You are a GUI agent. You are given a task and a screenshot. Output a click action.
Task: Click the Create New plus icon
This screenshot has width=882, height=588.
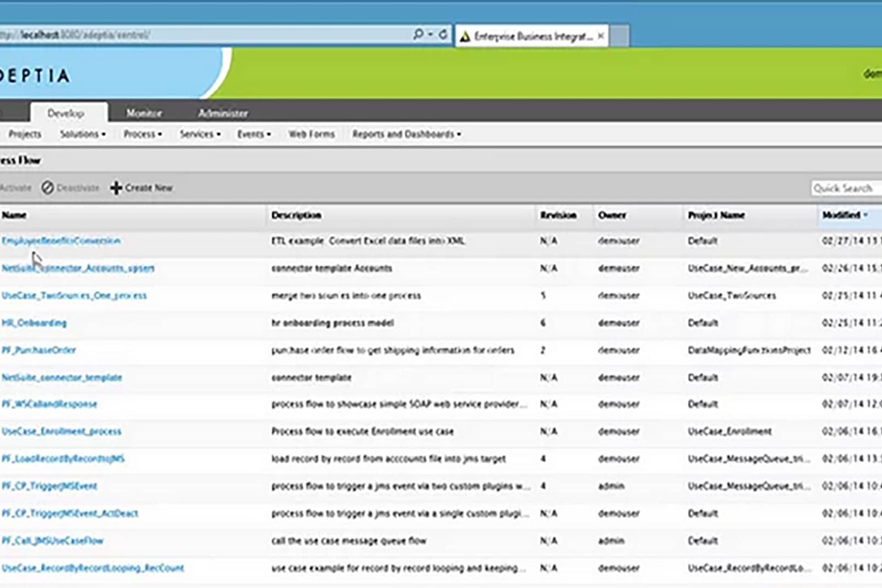coord(116,188)
